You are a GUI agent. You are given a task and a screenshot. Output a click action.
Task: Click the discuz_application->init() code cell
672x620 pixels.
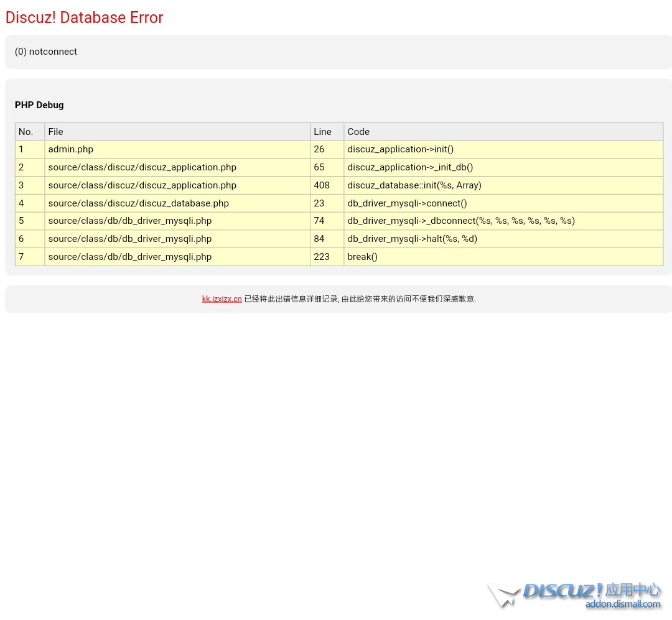[400, 149]
